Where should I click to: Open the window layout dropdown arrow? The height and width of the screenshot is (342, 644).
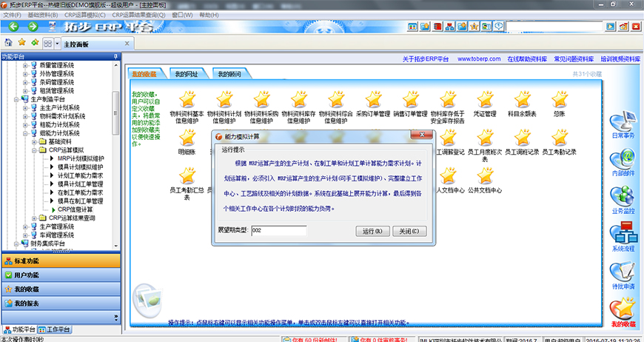58,44
